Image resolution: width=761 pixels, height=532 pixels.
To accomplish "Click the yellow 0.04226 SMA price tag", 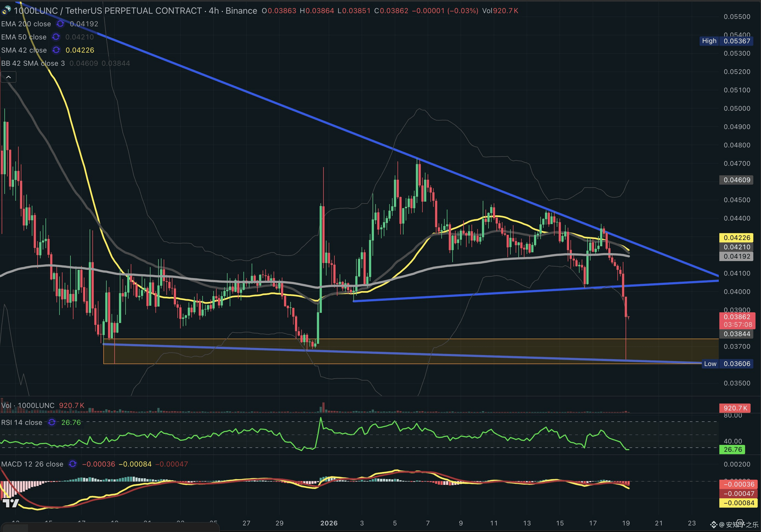I will click(x=736, y=238).
